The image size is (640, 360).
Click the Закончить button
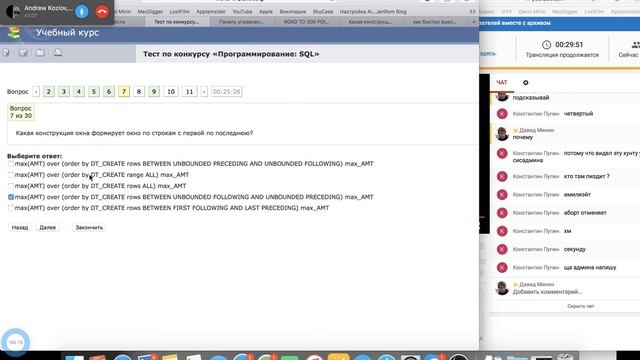coord(89,227)
